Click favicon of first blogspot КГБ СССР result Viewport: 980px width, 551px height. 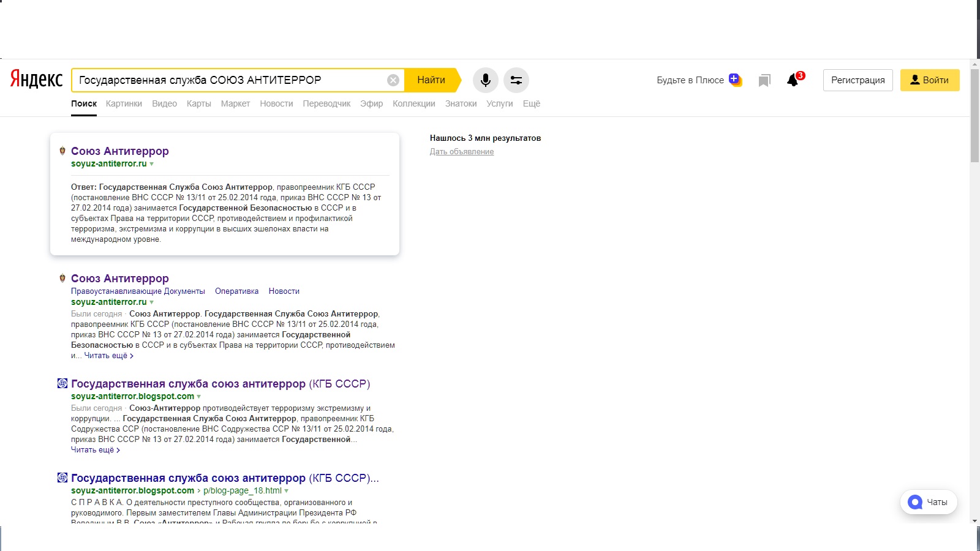click(x=62, y=383)
